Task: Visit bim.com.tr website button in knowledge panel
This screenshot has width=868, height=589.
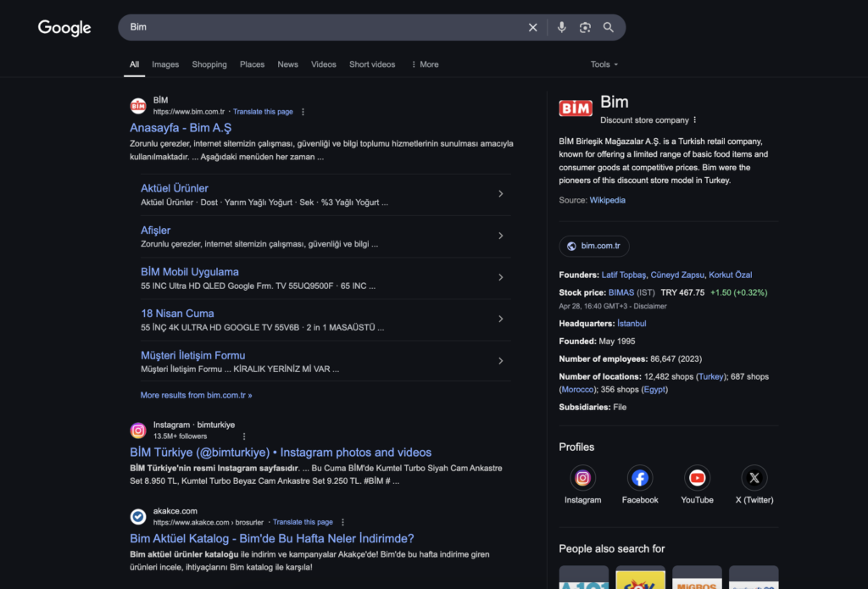Action: tap(594, 247)
